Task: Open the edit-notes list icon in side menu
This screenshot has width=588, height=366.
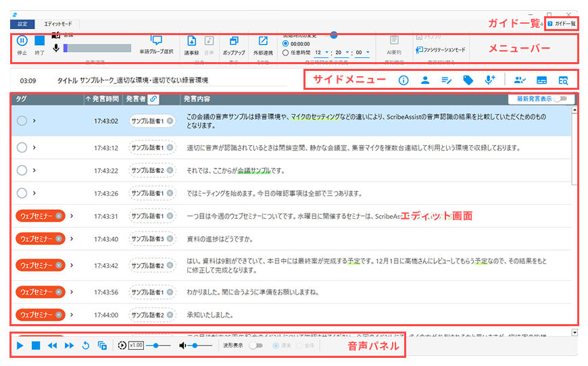Action: 446,80
